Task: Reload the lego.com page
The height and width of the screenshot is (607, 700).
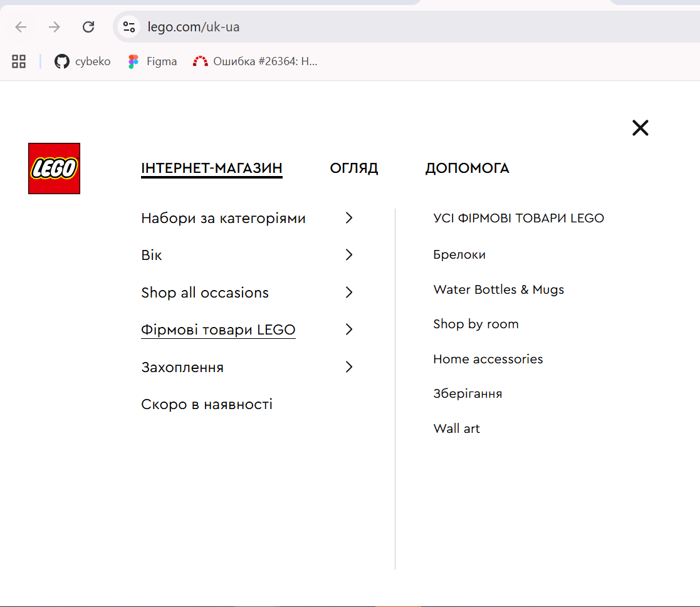Action: [88, 27]
